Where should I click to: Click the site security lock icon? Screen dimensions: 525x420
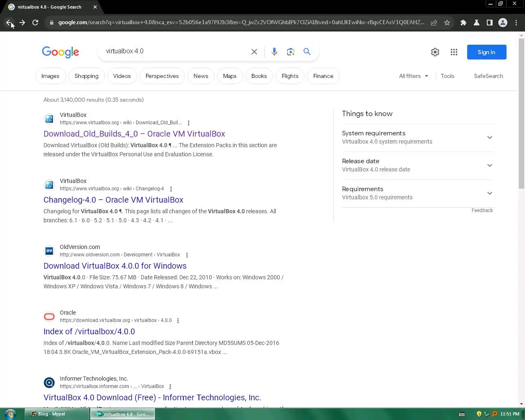point(51,23)
